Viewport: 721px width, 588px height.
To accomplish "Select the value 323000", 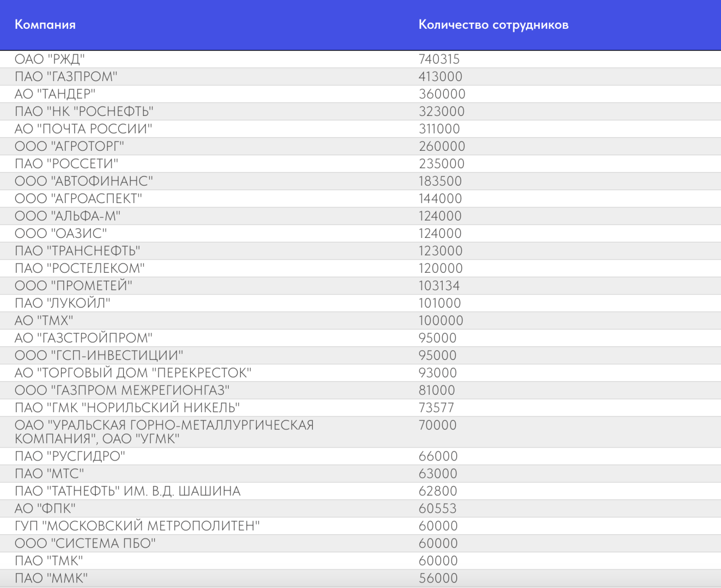I will 441,111.
